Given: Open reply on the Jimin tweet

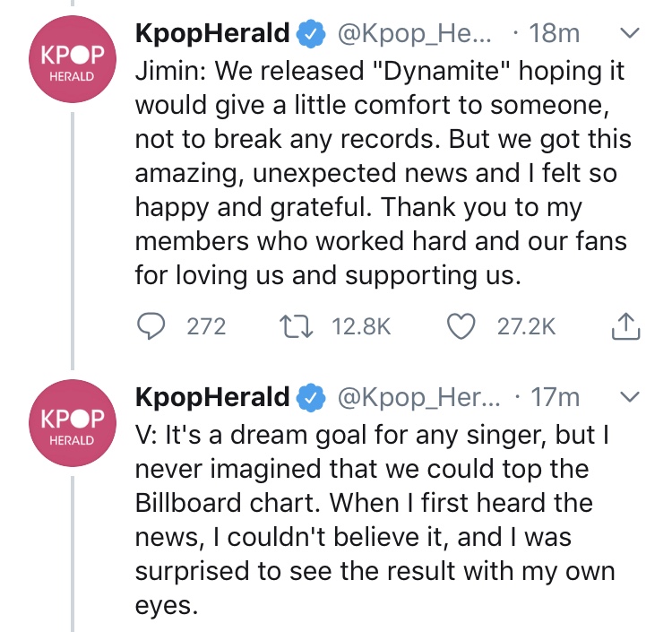Looking at the screenshot, I should coord(151,326).
